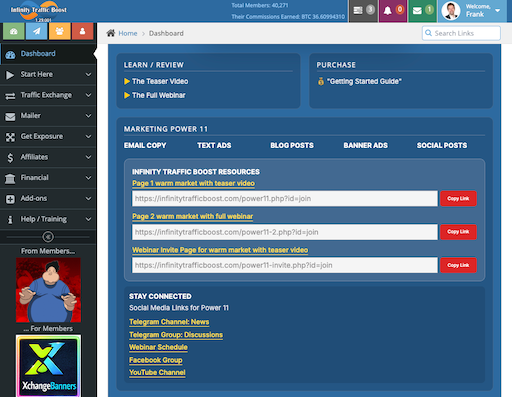Click the Help / Training info icon

tap(10, 220)
